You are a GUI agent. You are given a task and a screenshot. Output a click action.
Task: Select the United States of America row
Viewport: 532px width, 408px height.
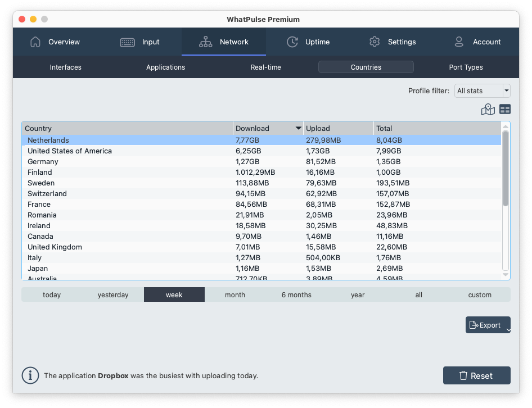tap(262, 151)
